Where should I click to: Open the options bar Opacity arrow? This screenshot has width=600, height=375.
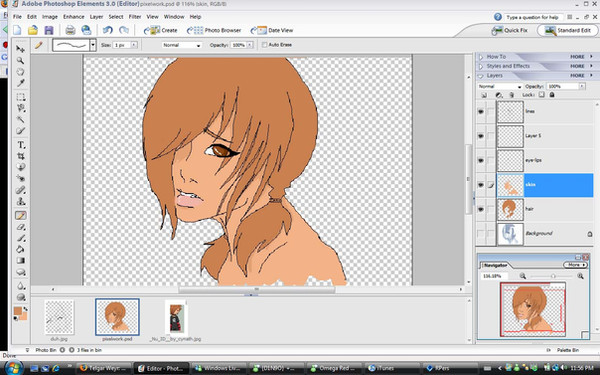pyautogui.click(x=249, y=45)
